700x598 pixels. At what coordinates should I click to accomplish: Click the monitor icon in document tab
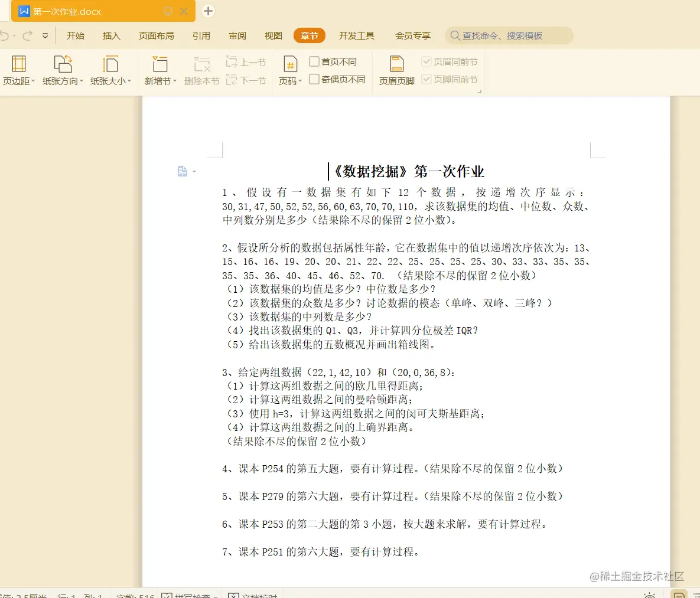coord(168,12)
